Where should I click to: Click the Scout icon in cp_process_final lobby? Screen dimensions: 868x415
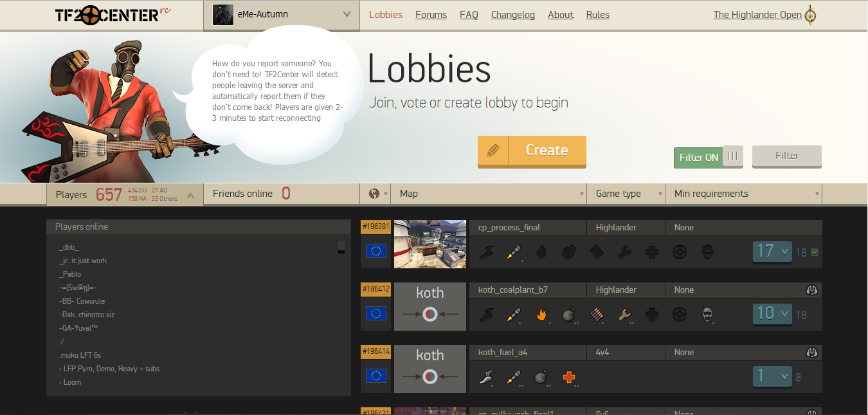click(x=486, y=252)
